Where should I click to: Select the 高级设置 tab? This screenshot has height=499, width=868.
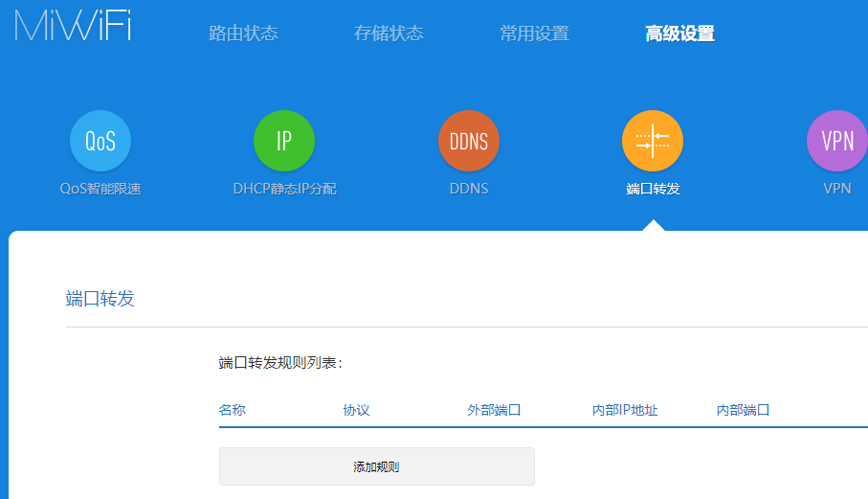click(679, 34)
